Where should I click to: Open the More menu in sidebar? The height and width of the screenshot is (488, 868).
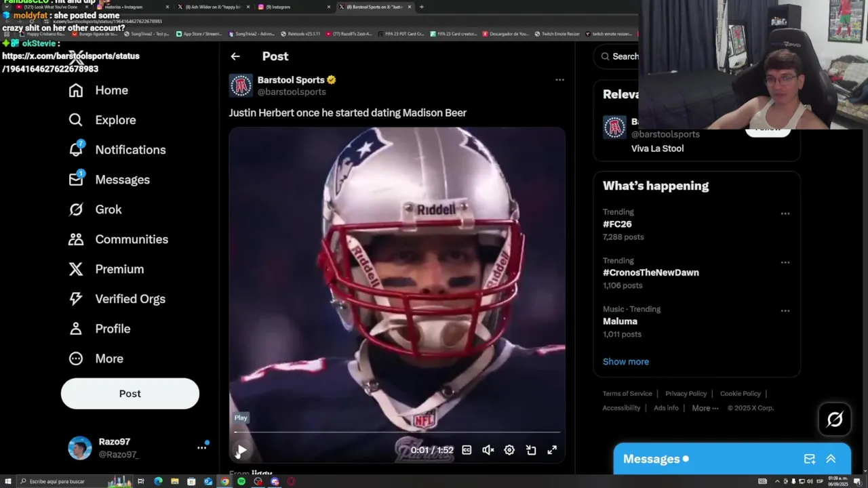coord(96,359)
